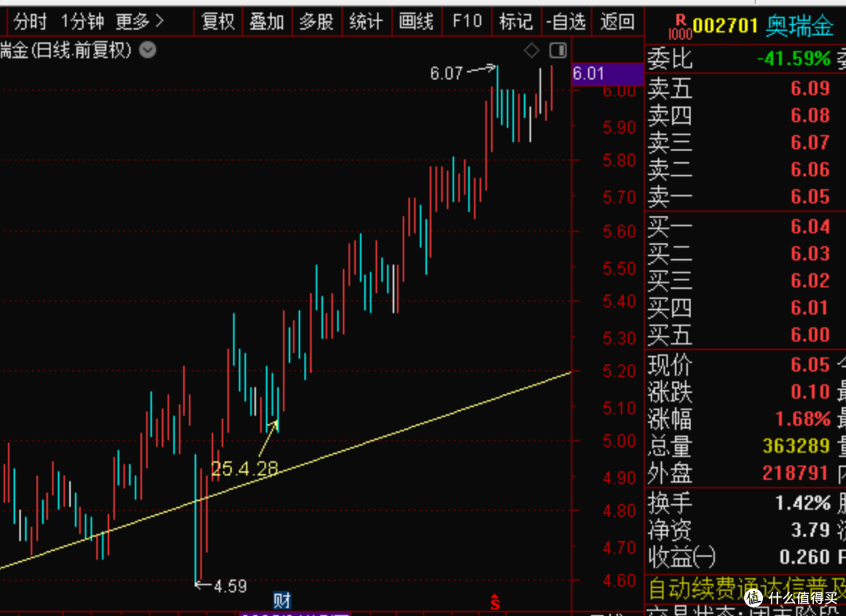Switch to the 分时 intraday view
The image size is (846, 616).
31,22
